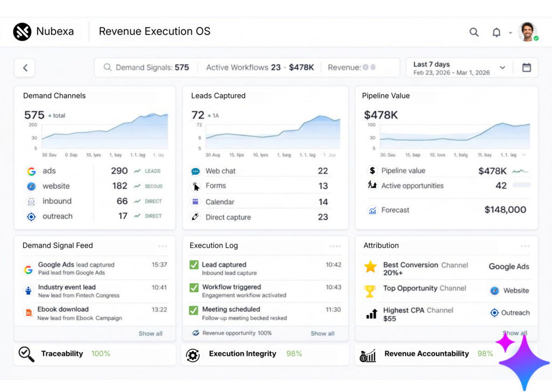Click the Forecast chart icon
The height and width of the screenshot is (392, 552).
coord(372,211)
